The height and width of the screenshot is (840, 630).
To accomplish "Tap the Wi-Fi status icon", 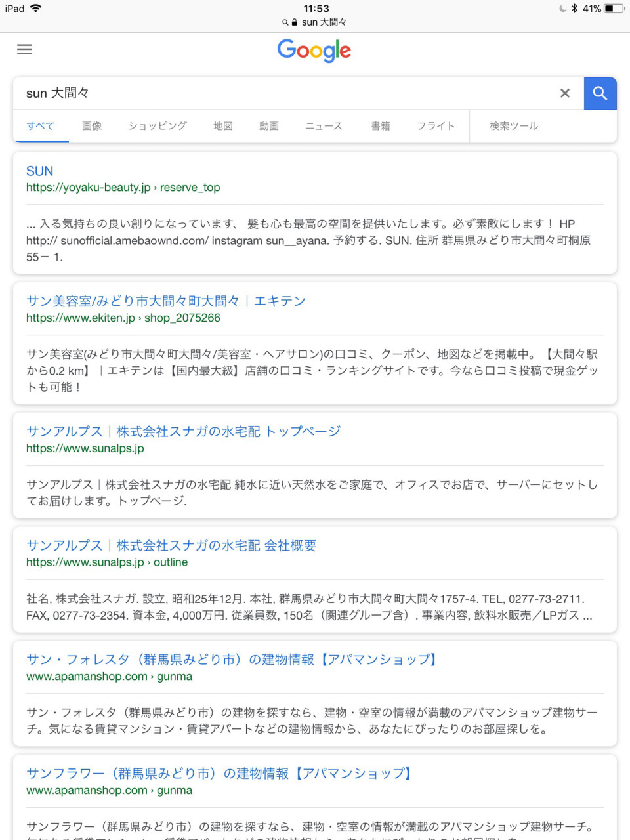I will point(35,9).
